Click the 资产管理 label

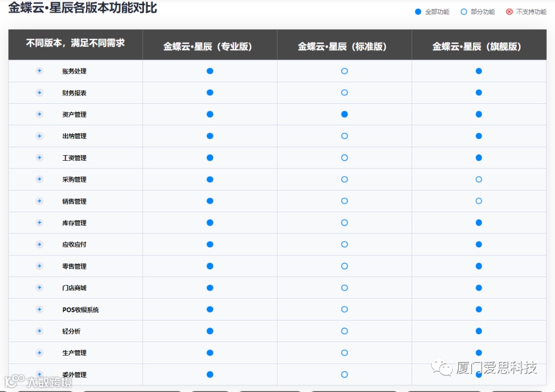pyautogui.click(x=75, y=115)
